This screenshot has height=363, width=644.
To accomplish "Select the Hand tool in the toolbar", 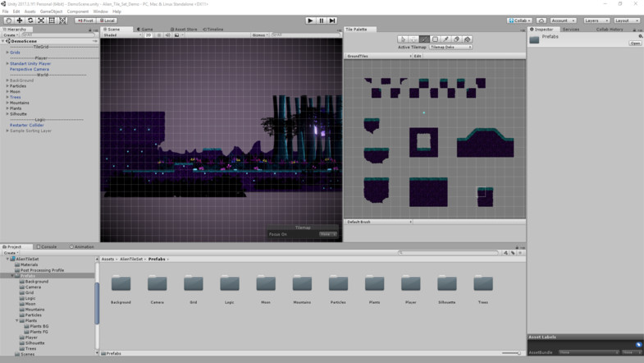I will (9, 21).
